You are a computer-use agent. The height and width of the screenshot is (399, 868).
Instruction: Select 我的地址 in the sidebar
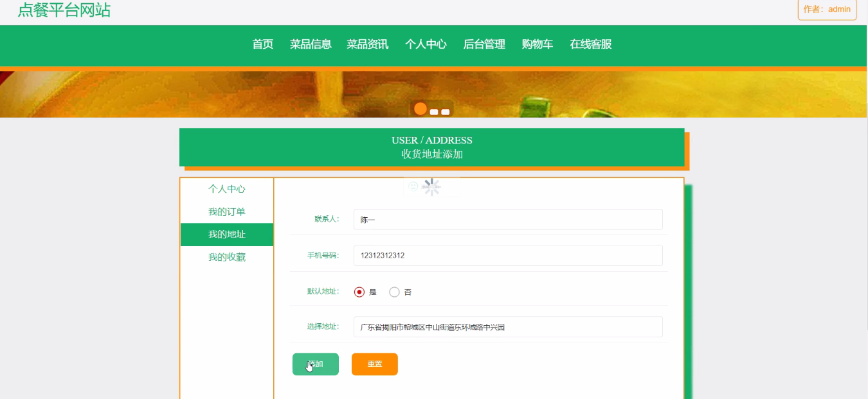tap(226, 235)
